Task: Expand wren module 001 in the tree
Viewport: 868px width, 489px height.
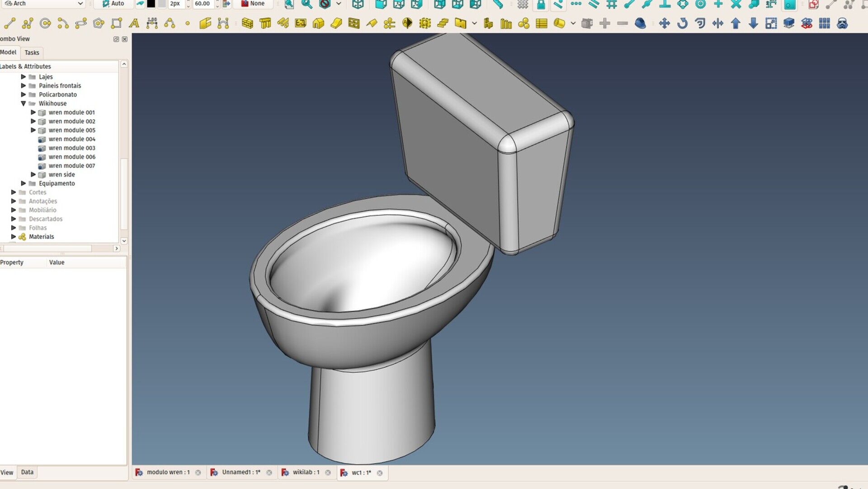Action: (x=33, y=112)
